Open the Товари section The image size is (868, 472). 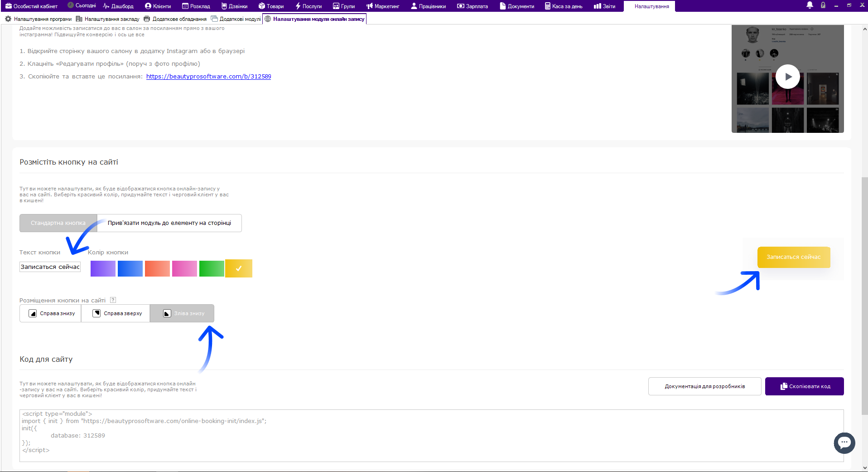point(271,6)
